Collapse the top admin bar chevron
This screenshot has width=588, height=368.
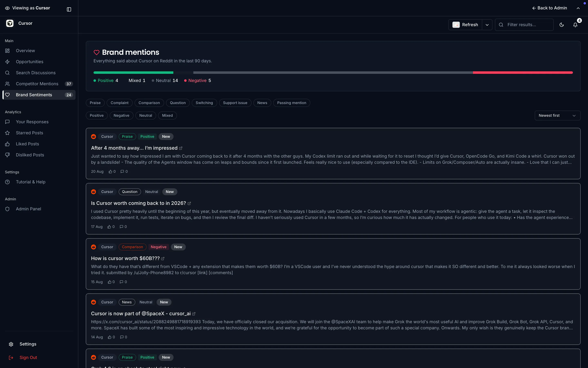click(x=578, y=8)
